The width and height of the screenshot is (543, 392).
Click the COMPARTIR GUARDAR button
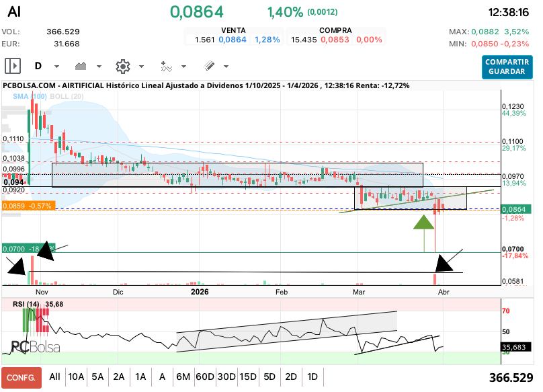click(x=505, y=66)
